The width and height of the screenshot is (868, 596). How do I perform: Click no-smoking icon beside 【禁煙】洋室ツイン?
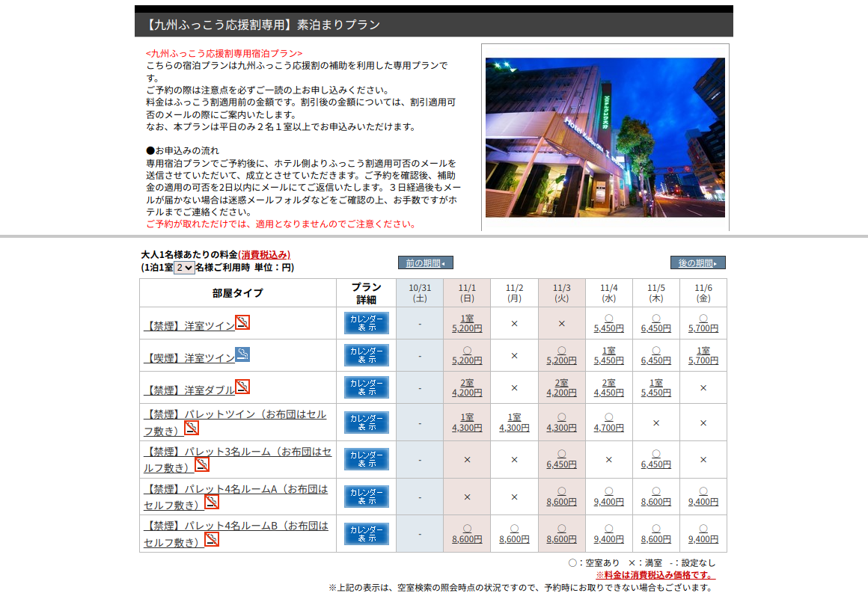pyautogui.click(x=242, y=322)
